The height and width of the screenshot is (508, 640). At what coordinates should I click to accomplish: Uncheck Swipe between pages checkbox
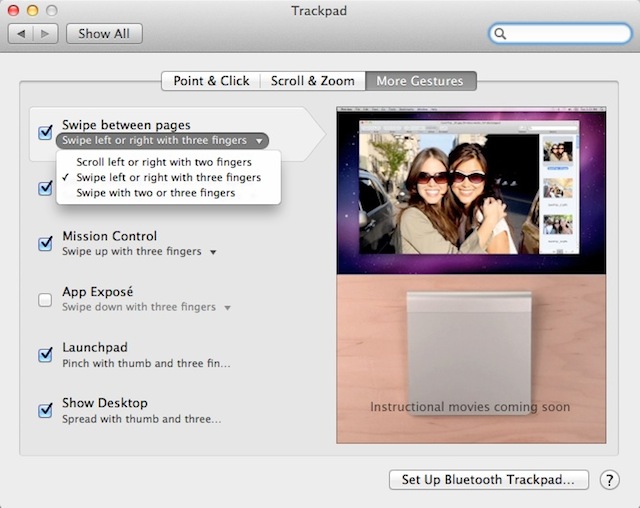[45, 133]
